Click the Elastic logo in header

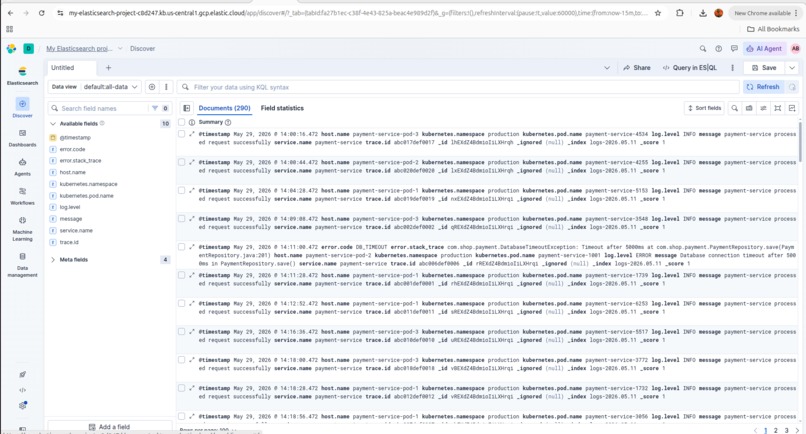(11, 48)
